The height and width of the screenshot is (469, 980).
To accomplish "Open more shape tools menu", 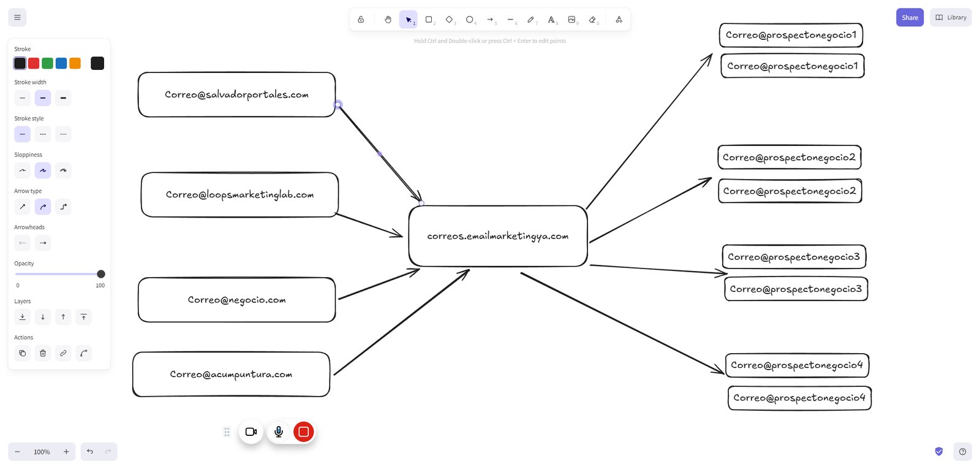I will (619, 20).
